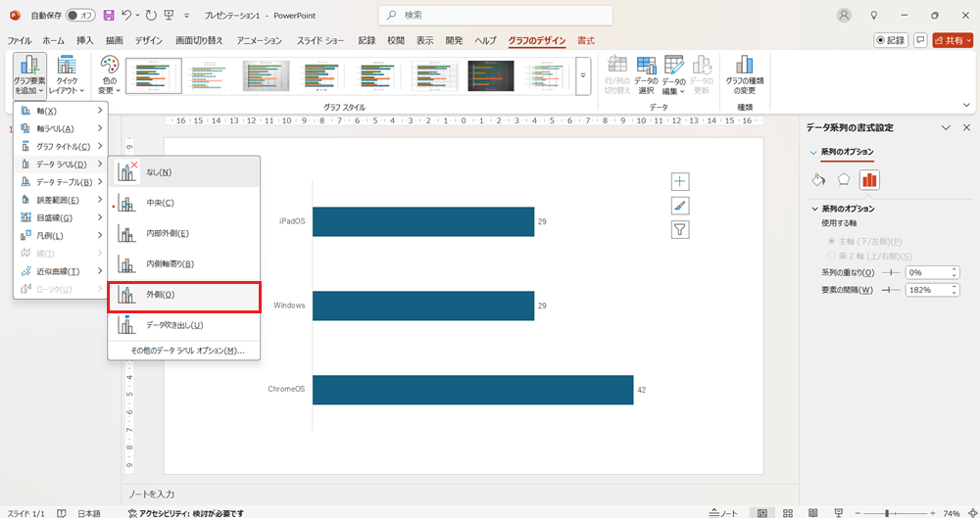Click the green plus chart elements button

tap(680, 182)
